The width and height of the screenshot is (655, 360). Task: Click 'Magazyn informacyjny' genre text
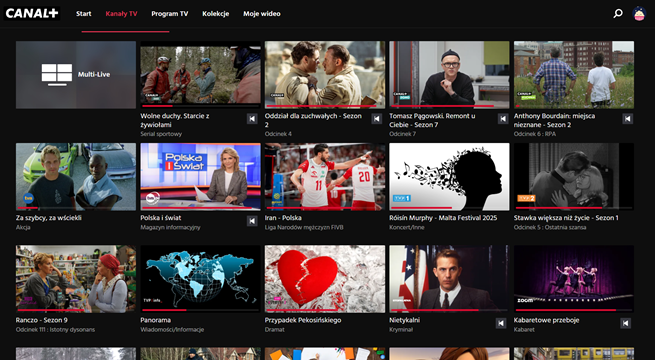pos(170,228)
